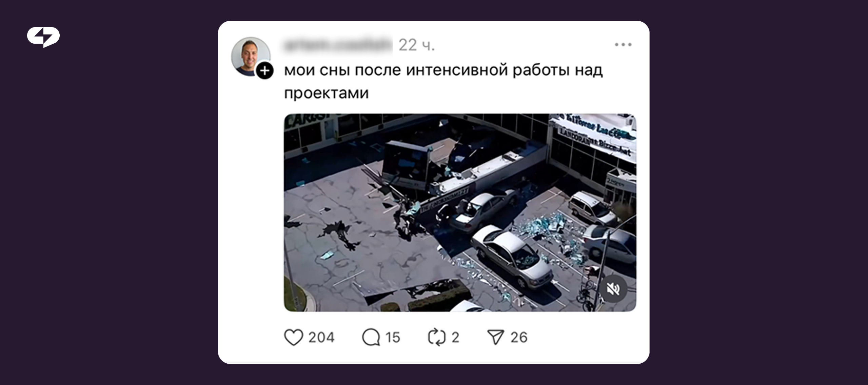Share the post with the paper plane icon
Screen dimensions: 868x385
[x=496, y=338]
